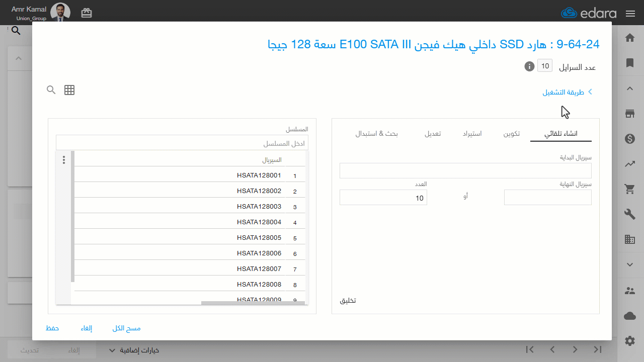Select serial row HSATA128005
The height and width of the screenshot is (362, 644).
click(x=190, y=238)
